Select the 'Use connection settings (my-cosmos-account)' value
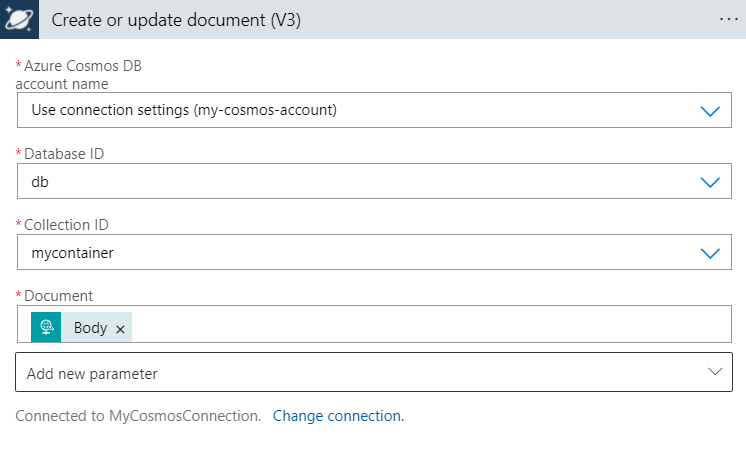This screenshot has height=449, width=746. [184, 110]
